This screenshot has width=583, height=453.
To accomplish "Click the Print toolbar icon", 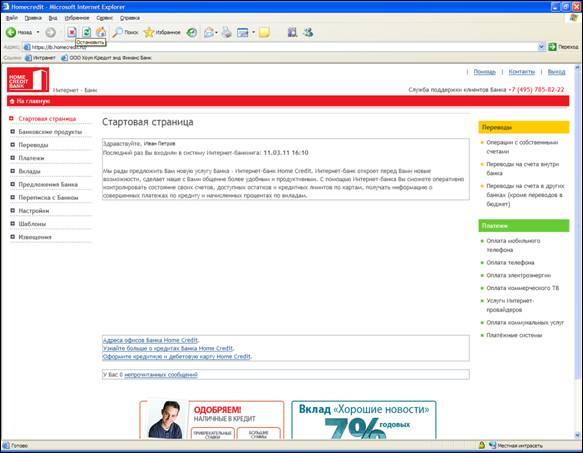I will (x=226, y=32).
